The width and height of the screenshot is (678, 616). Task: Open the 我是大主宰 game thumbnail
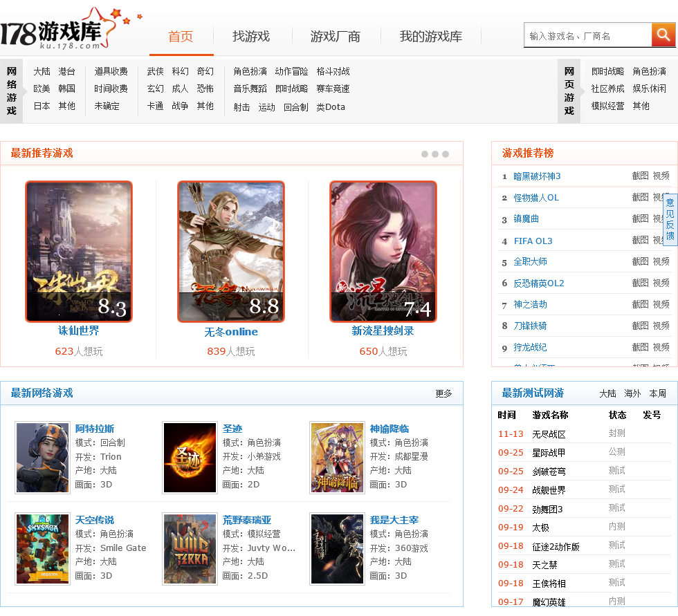338,549
